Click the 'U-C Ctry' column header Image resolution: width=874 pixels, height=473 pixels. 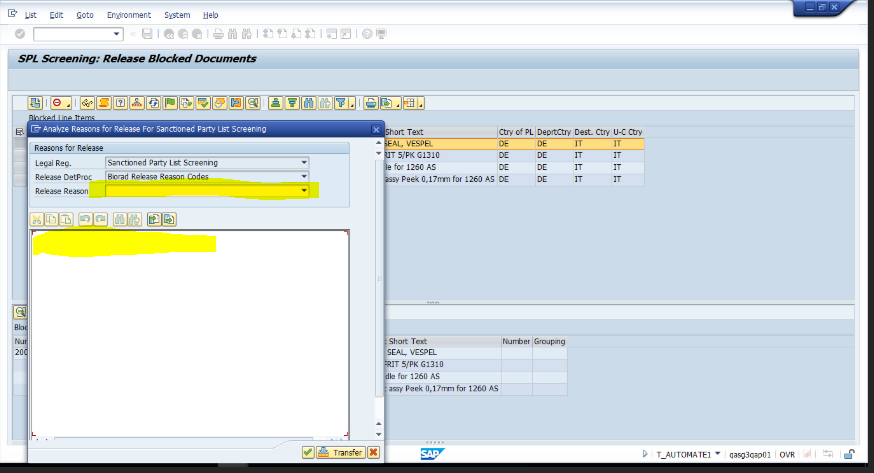(x=628, y=132)
